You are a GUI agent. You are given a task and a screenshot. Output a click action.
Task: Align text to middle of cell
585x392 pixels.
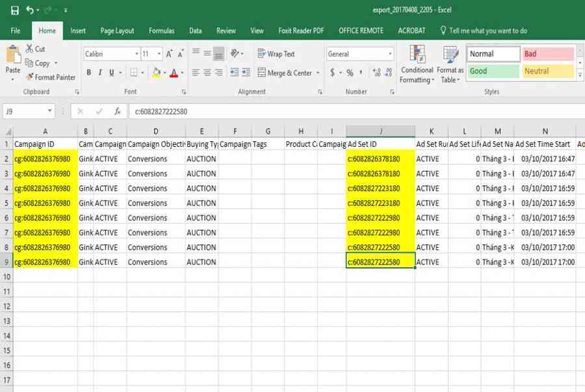207,53
